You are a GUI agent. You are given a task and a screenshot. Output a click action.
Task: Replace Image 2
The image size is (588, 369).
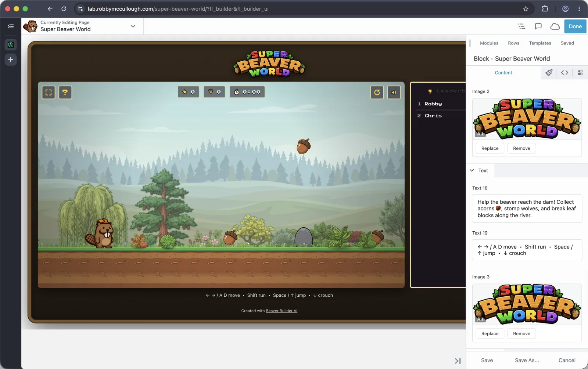490,148
